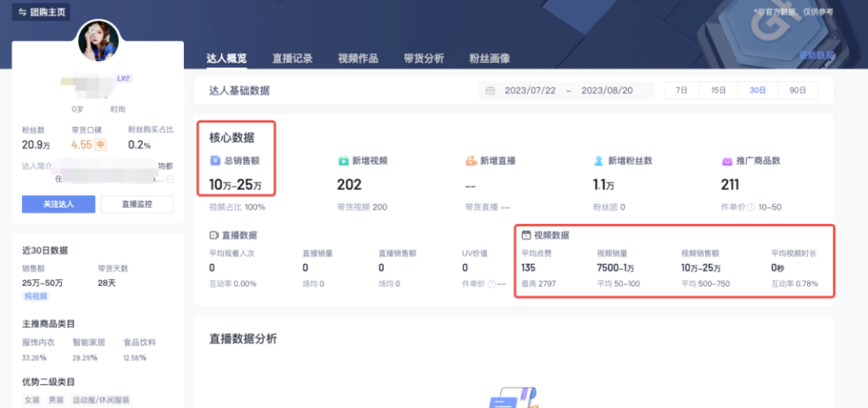Click the 女装 category tag
The height and width of the screenshot is (408, 868).
coord(31,400)
